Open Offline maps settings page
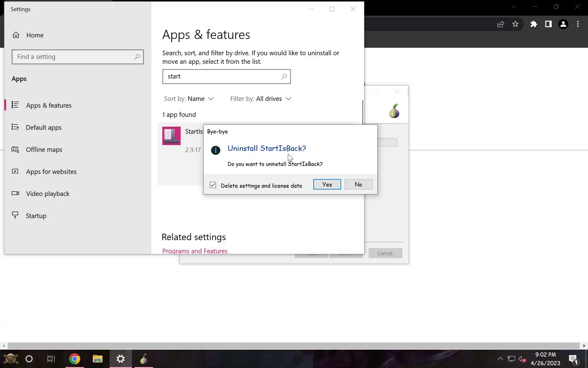588x368 pixels. point(44,149)
